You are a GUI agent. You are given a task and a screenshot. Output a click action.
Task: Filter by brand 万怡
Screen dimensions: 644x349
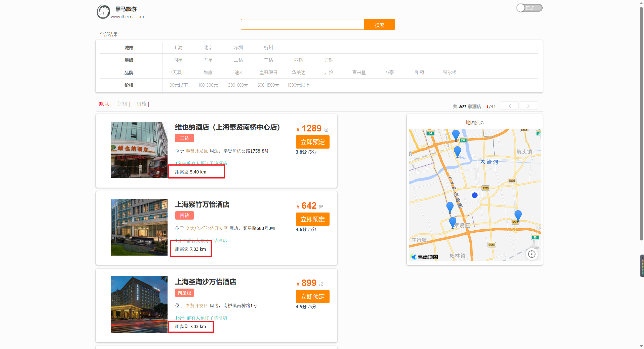pyautogui.click(x=329, y=72)
